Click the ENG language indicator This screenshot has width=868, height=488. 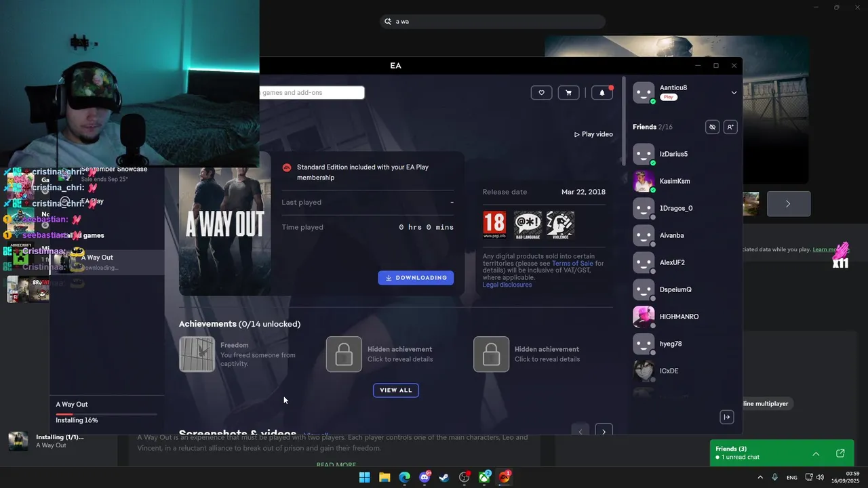pyautogui.click(x=791, y=477)
